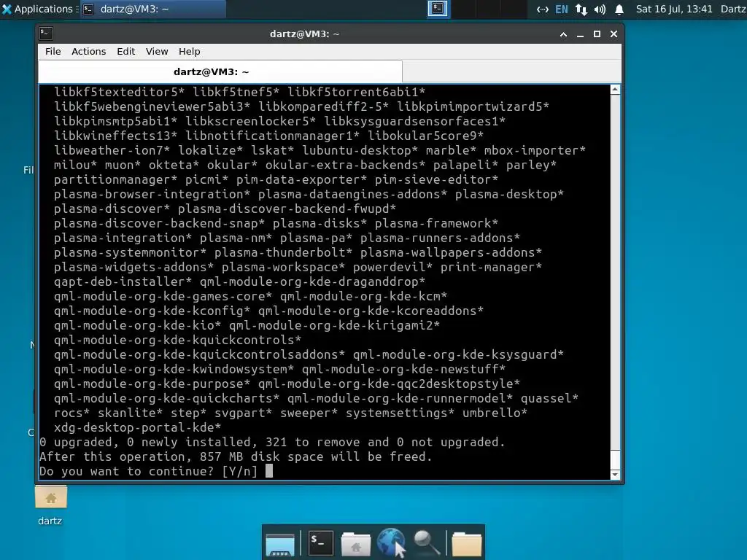Launch the web browser globe icon in dock

tap(391, 542)
